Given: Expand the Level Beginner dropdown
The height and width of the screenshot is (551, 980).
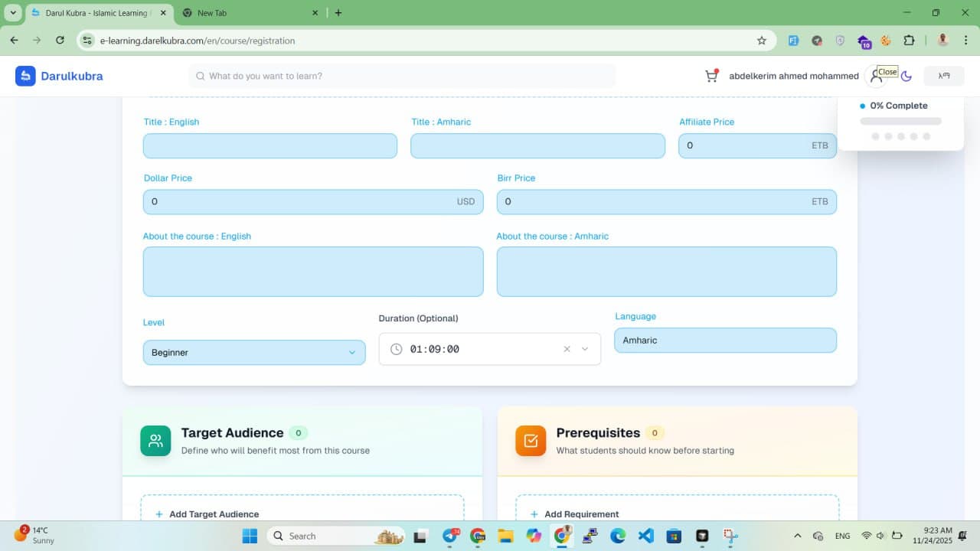Looking at the screenshot, I should click(253, 352).
